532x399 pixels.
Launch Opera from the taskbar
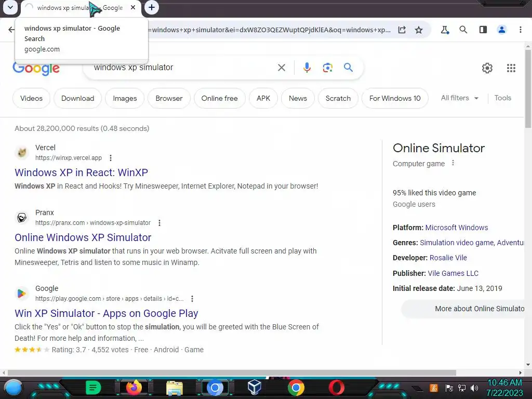pos(336,388)
